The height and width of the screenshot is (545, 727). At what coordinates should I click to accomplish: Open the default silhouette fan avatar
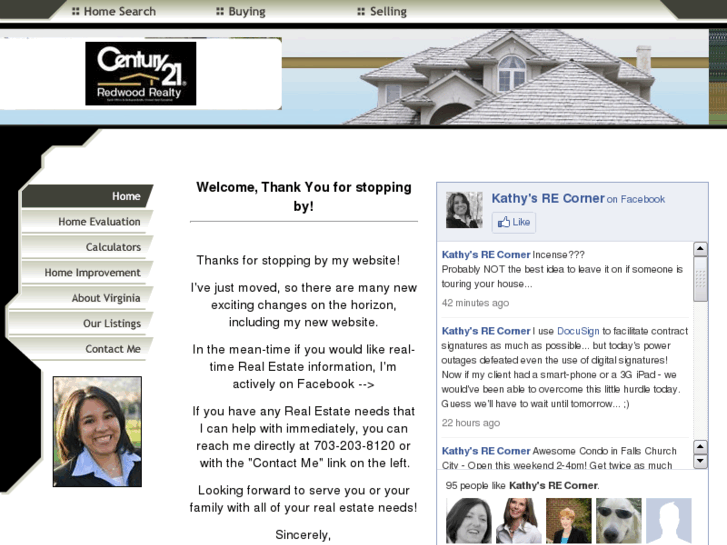click(x=669, y=520)
